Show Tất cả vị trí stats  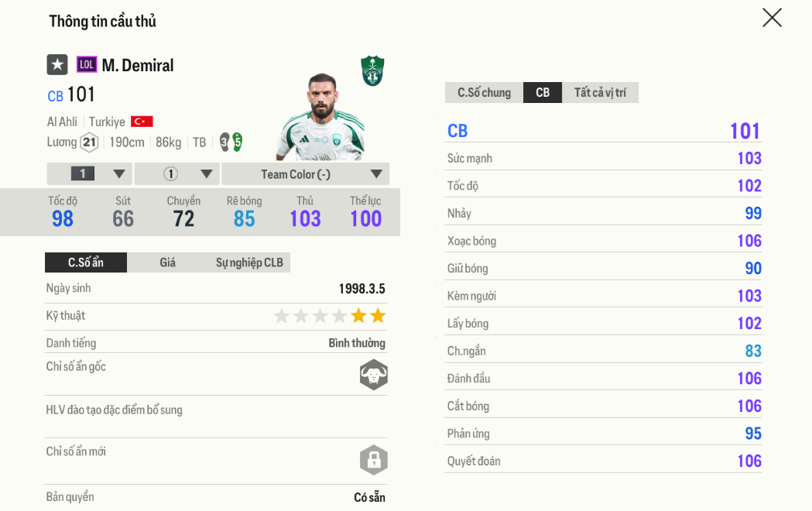(600, 93)
